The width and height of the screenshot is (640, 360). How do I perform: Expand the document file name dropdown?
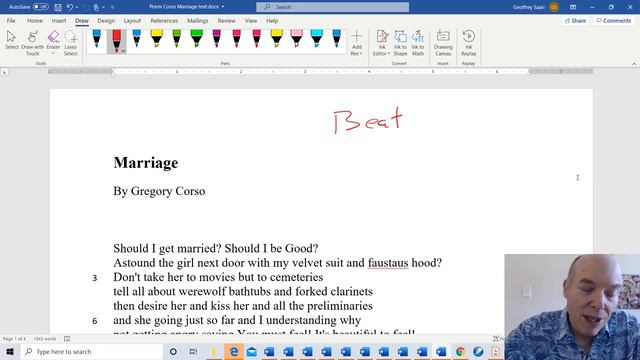223,7
